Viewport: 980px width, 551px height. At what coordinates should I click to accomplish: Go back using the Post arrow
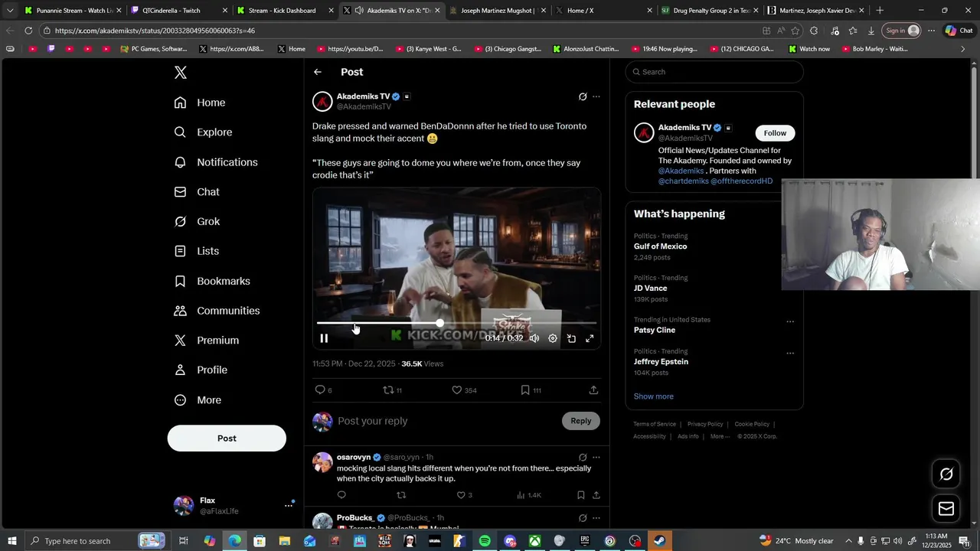pyautogui.click(x=318, y=72)
